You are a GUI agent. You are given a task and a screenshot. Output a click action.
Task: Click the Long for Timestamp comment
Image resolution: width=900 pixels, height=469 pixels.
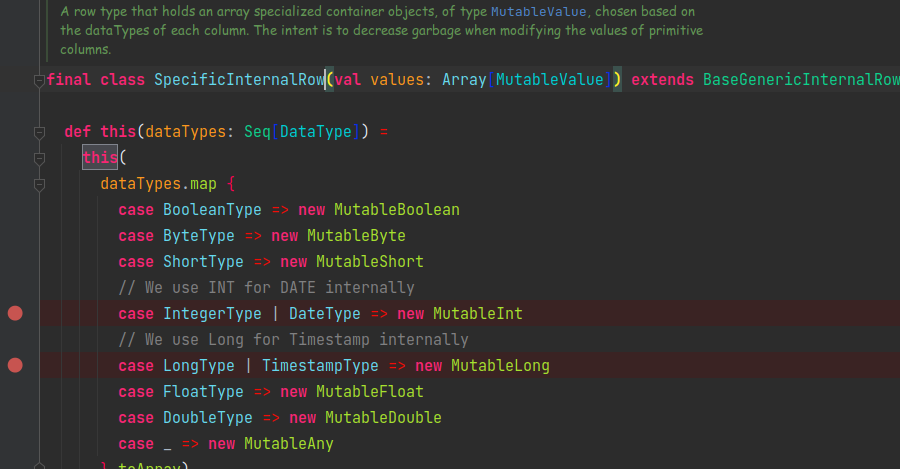tap(293, 339)
